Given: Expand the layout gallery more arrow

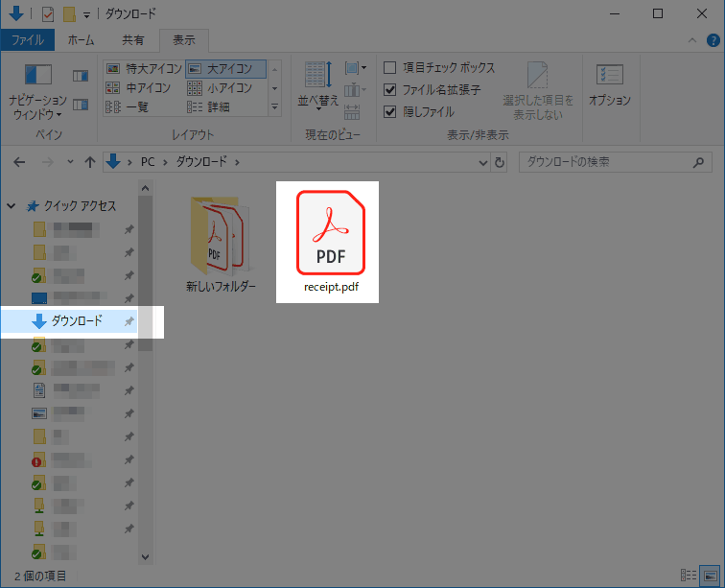Looking at the screenshot, I should [274, 106].
